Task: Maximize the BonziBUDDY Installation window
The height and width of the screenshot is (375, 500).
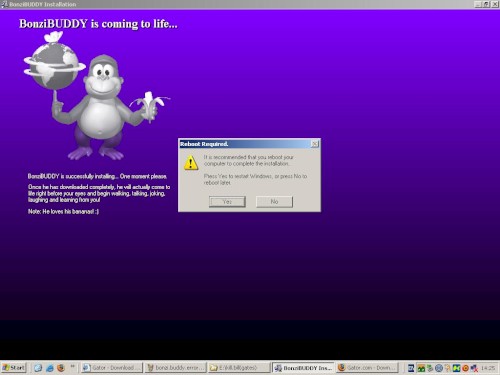Action: click(486, 4)
